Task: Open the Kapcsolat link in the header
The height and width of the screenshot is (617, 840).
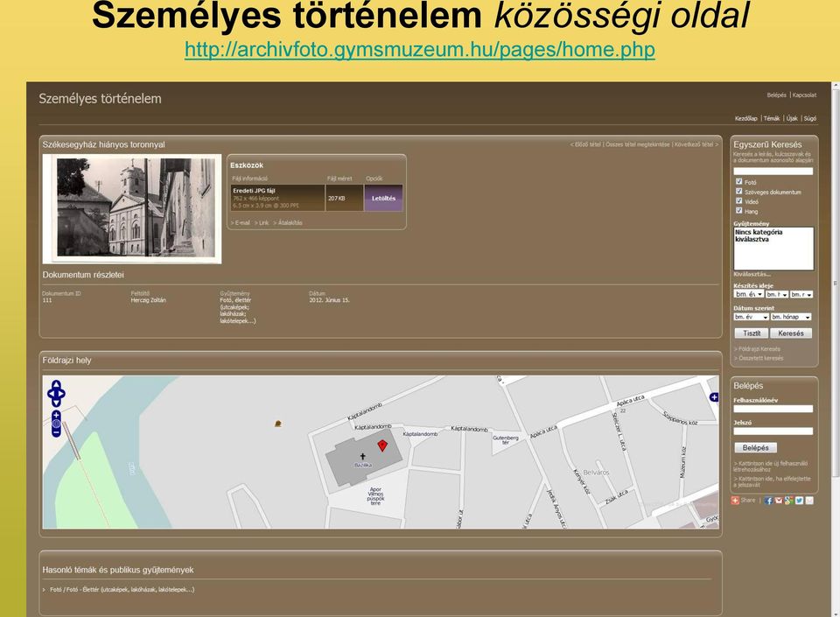Action: (x=804, y=95)
